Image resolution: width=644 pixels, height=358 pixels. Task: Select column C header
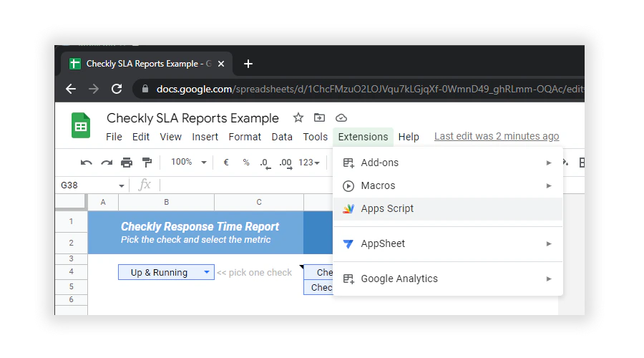(259, 202)
